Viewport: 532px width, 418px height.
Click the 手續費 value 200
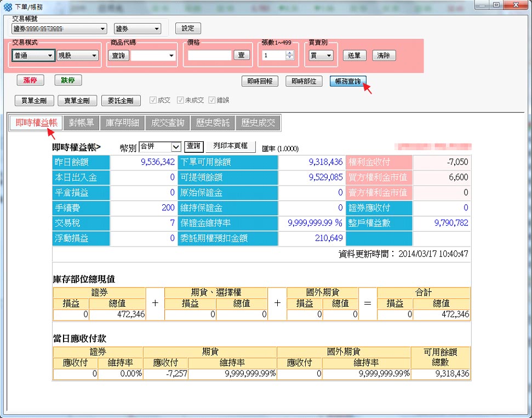pyautogui.click(x=168, y=208)
